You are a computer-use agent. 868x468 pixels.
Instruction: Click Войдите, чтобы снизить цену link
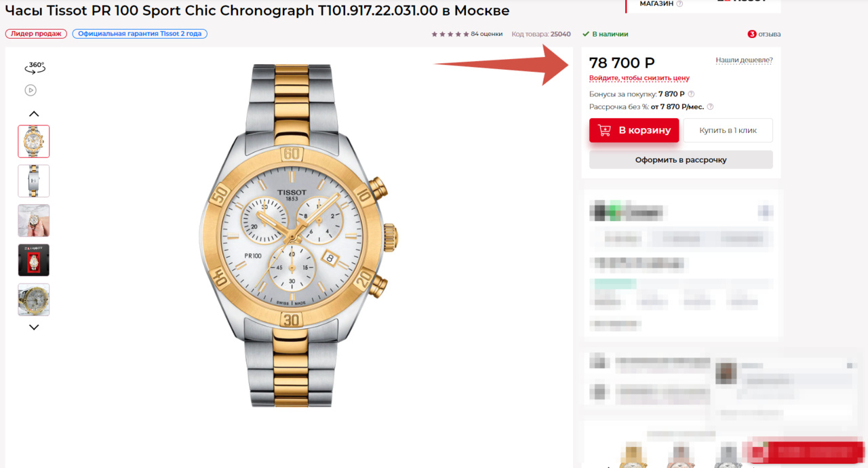point(639,78)
